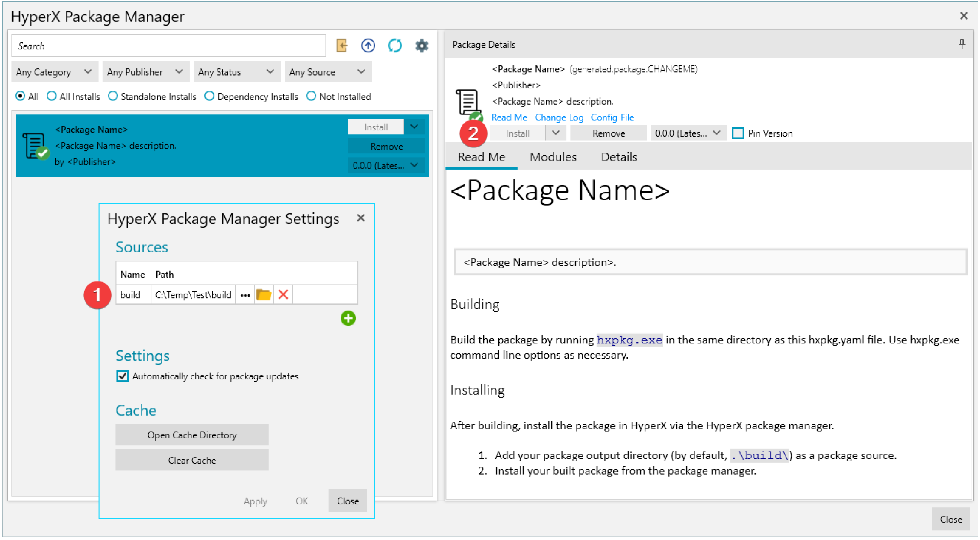This screenshot has width=980, height=540.
Task: Open the Change Log link
Action: point(559,118)
